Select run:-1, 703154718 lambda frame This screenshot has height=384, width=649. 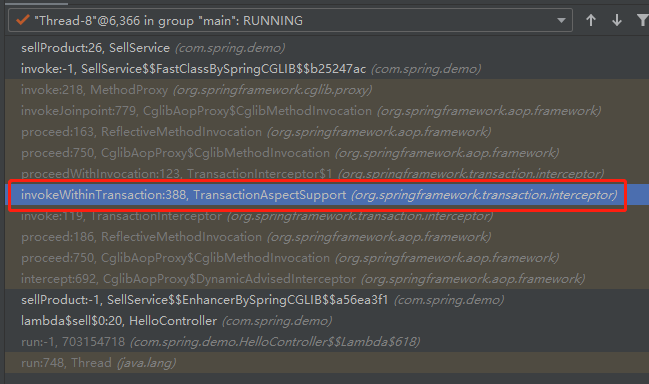pos(327,342)
